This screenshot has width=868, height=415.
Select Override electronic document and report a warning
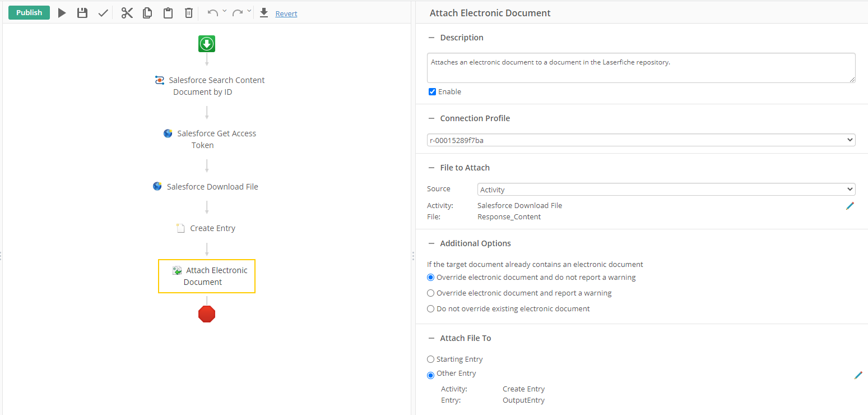click(x=430, y=293)
